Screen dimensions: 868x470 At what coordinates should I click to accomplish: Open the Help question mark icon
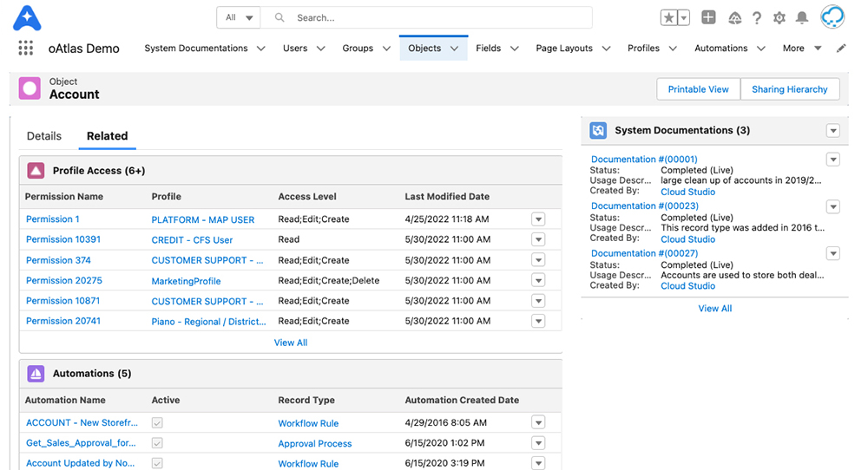(x=757, y=17)
